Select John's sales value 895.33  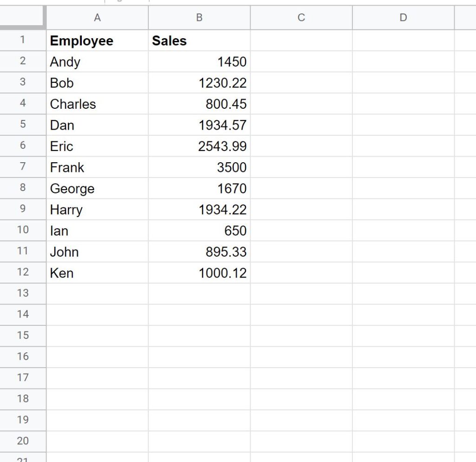[x=199, y=252]
